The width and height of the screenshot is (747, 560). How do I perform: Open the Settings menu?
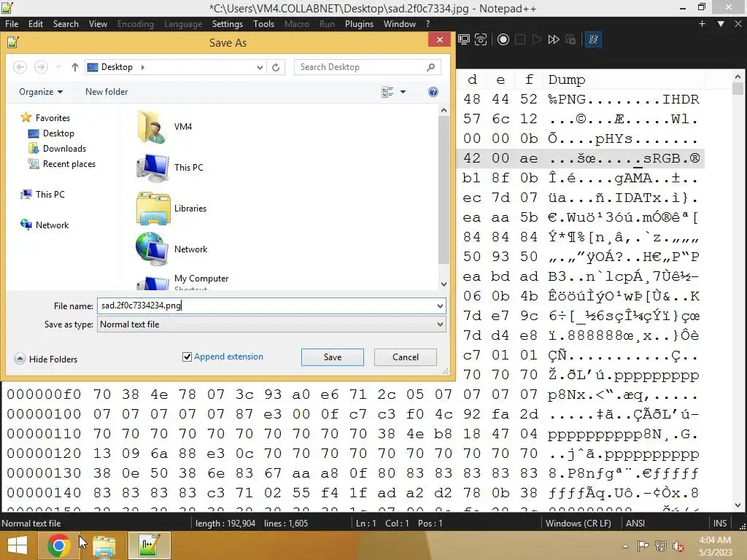point(228,24)
